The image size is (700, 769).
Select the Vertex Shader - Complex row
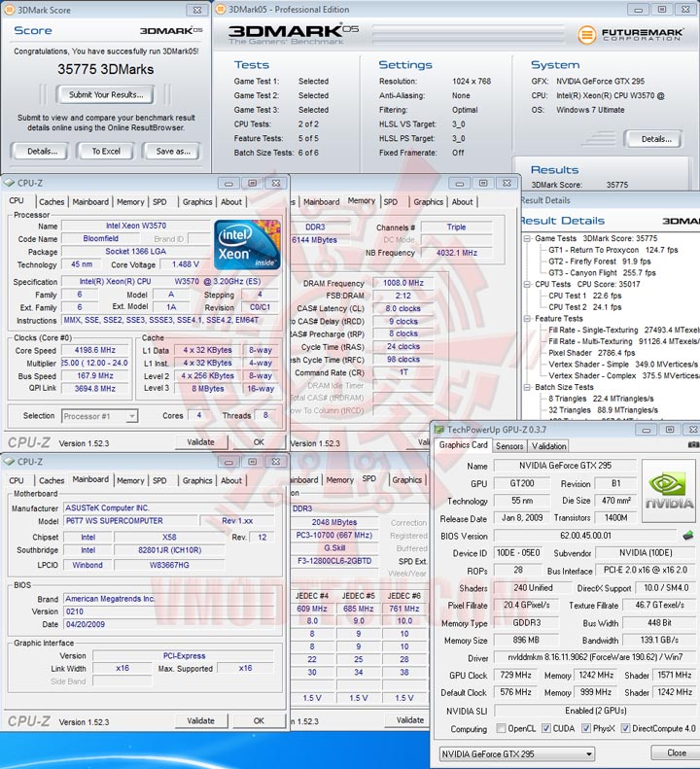click(x=623, y=375)
